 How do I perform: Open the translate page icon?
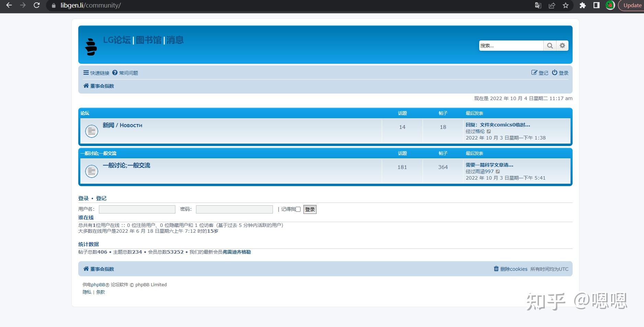pos(538,5)
